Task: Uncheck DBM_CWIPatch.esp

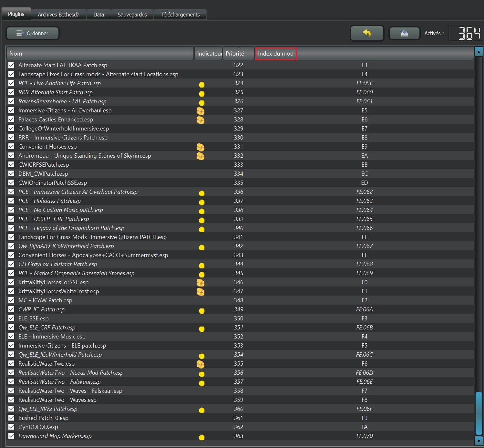Action: pos(11,173)
